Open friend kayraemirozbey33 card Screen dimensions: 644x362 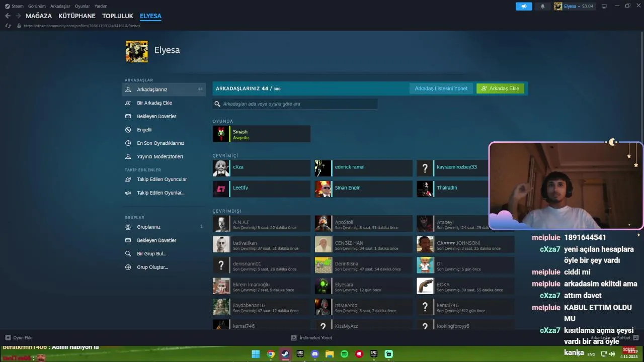click(452, 168)
